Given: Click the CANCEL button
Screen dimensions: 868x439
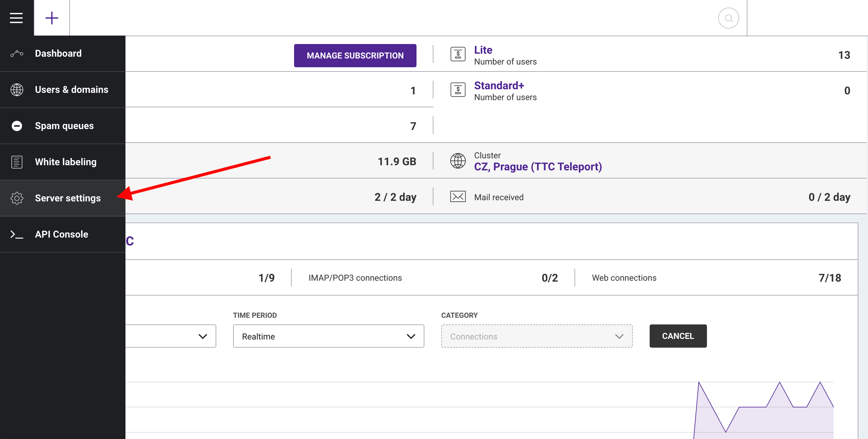Looking at the screenshot, I should point(678,336).
